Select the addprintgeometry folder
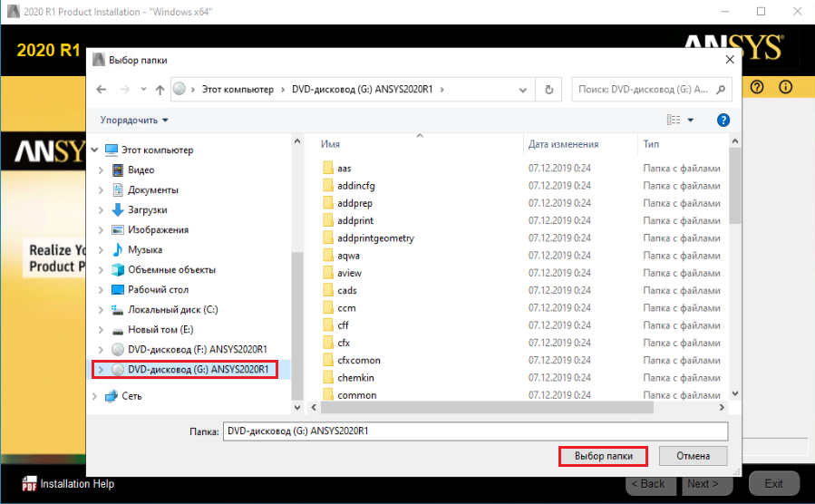 376,238
